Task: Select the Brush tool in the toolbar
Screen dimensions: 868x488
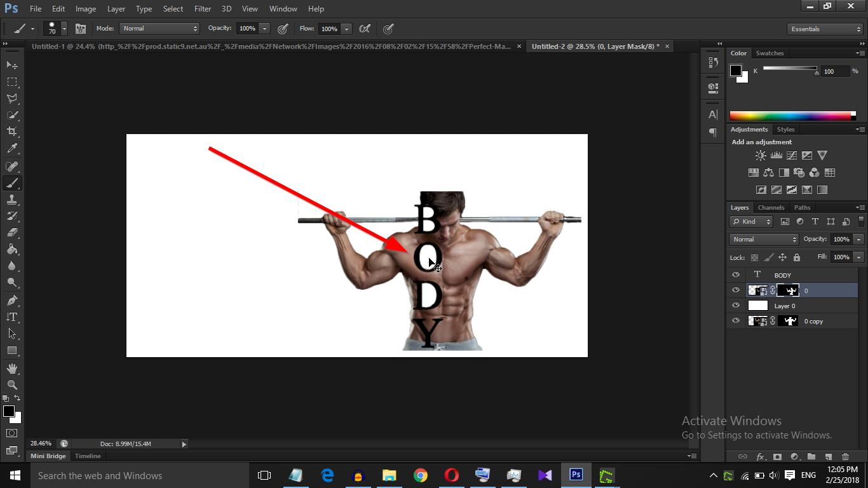Action: click(11, 183)
